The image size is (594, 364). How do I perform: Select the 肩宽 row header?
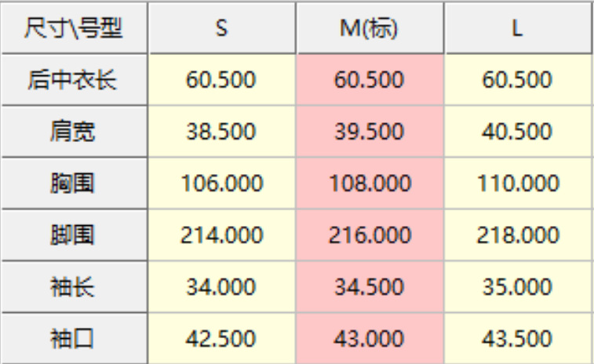pos(74,132)
